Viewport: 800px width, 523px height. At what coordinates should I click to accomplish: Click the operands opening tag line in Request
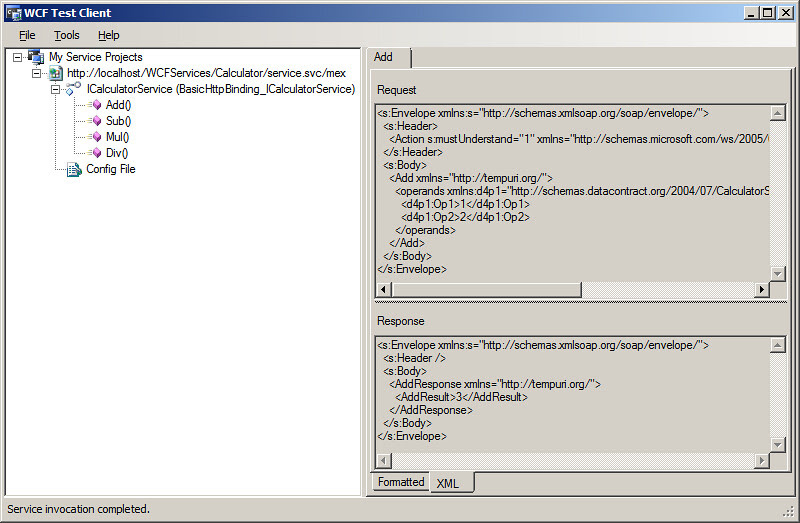click(582, 191)
